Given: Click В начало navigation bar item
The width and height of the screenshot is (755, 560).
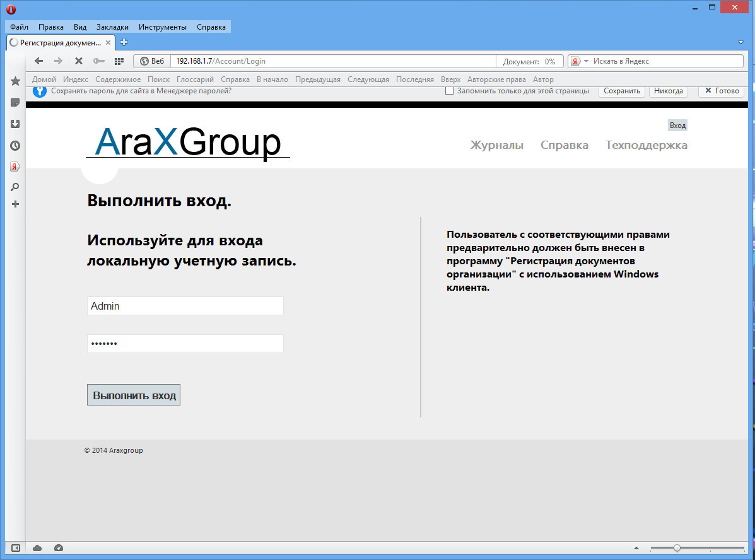Looking at the screenshot, I should tap(272, 79).
